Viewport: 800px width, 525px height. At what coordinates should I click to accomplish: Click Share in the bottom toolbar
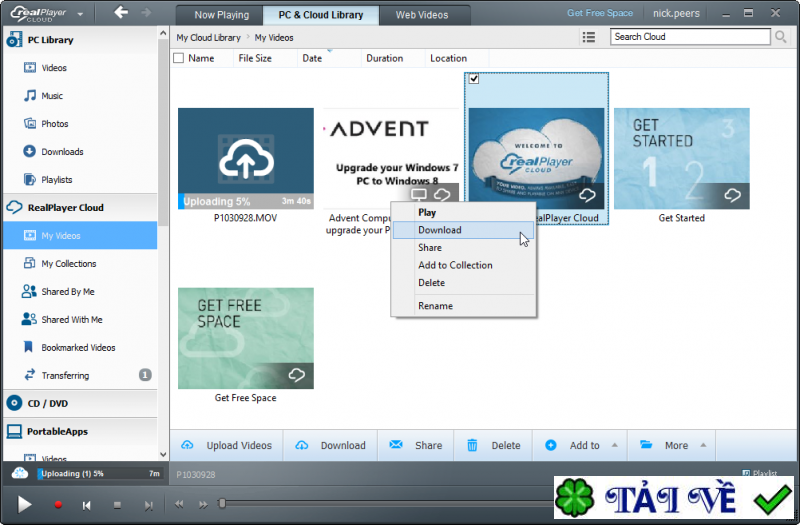(416, 445)
